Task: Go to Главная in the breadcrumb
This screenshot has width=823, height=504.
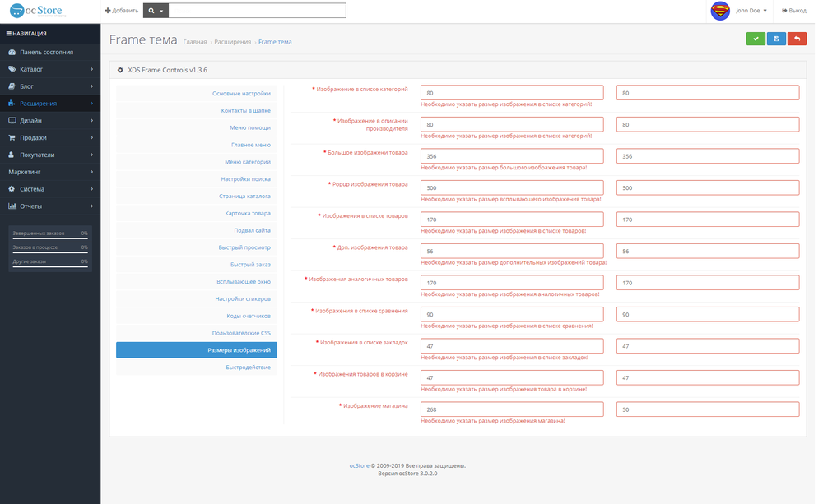Action: tap(195, 41)
